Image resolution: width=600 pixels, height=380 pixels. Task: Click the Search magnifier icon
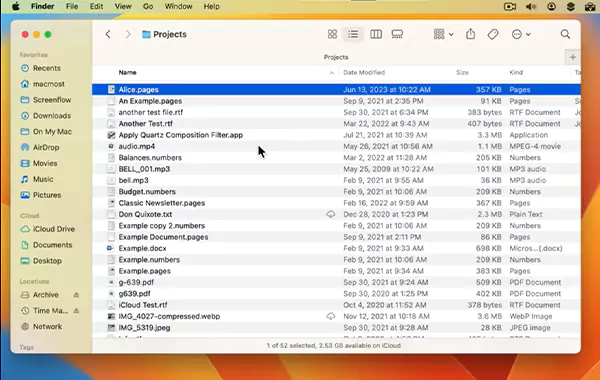(565, 34)
